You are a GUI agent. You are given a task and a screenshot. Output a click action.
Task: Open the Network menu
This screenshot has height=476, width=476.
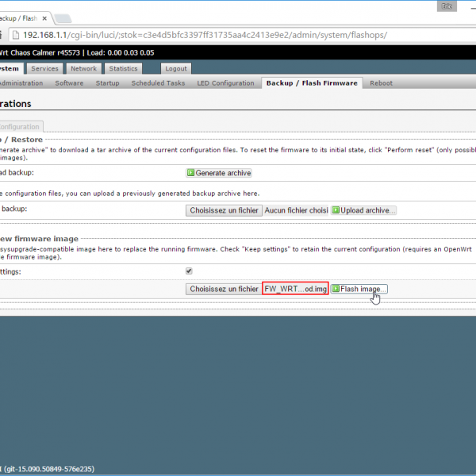tap(84, 69)
